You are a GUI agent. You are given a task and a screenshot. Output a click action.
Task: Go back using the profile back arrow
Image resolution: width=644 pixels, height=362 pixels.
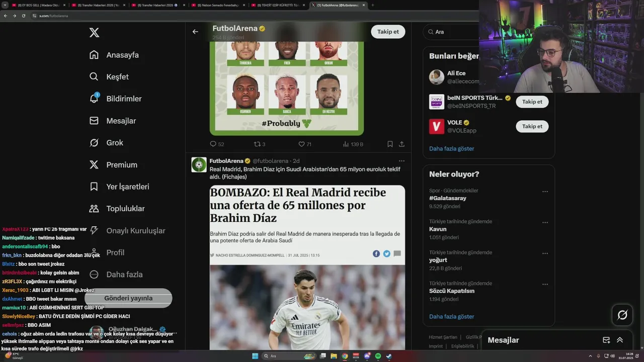click(x=195, y=32)
